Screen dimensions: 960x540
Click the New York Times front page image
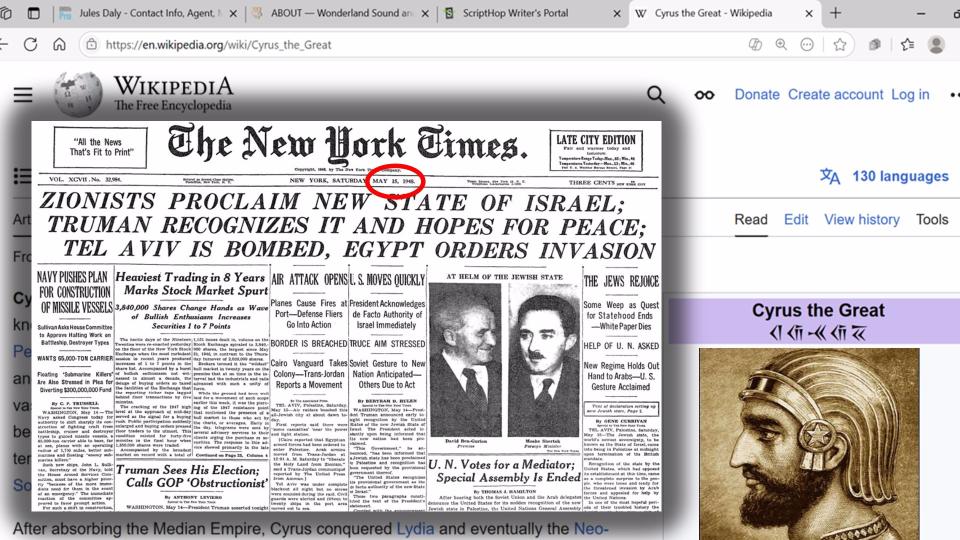(x=347, y=316)
